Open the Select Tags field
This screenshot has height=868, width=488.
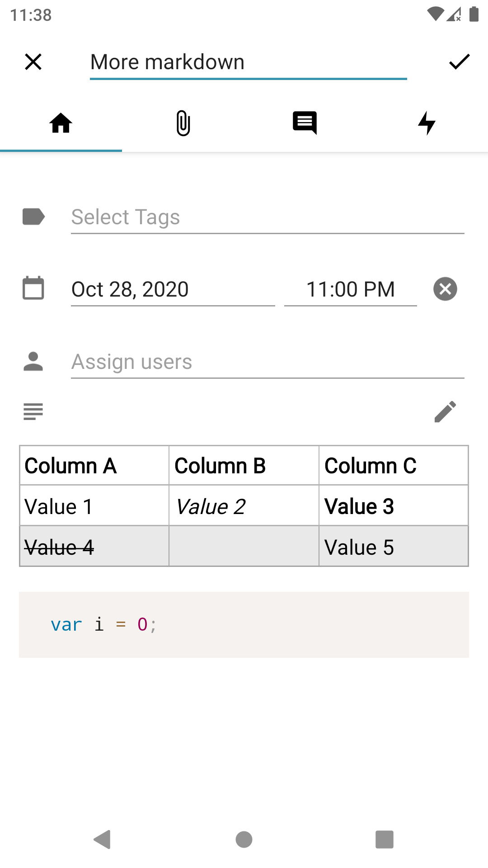(267, 217)
